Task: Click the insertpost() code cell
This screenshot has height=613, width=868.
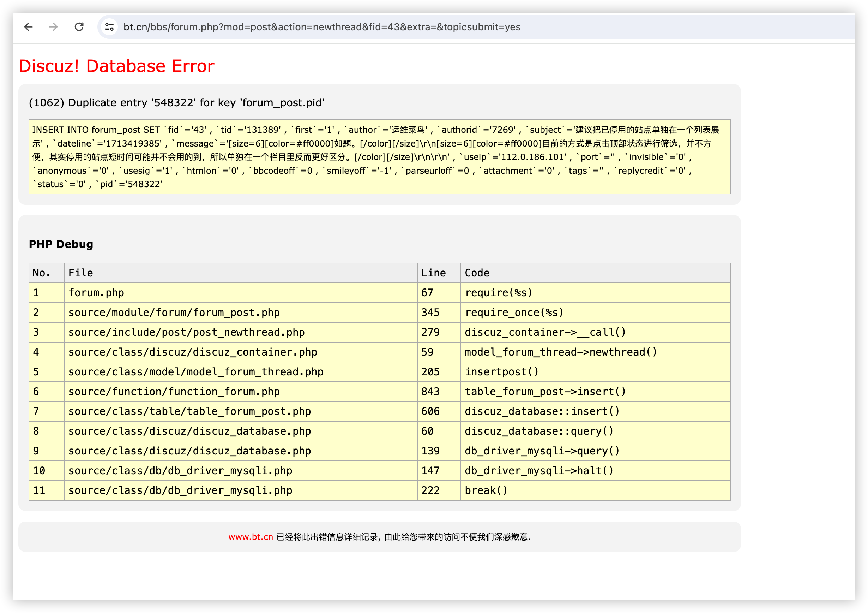Action: [596, 372]
